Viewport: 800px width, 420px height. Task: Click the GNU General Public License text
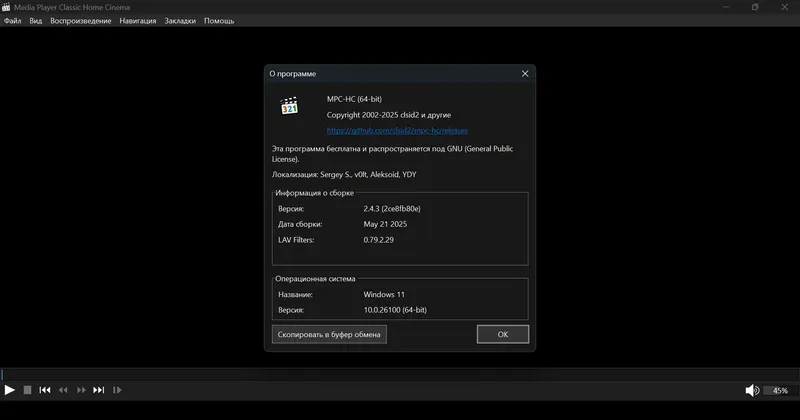392,154
